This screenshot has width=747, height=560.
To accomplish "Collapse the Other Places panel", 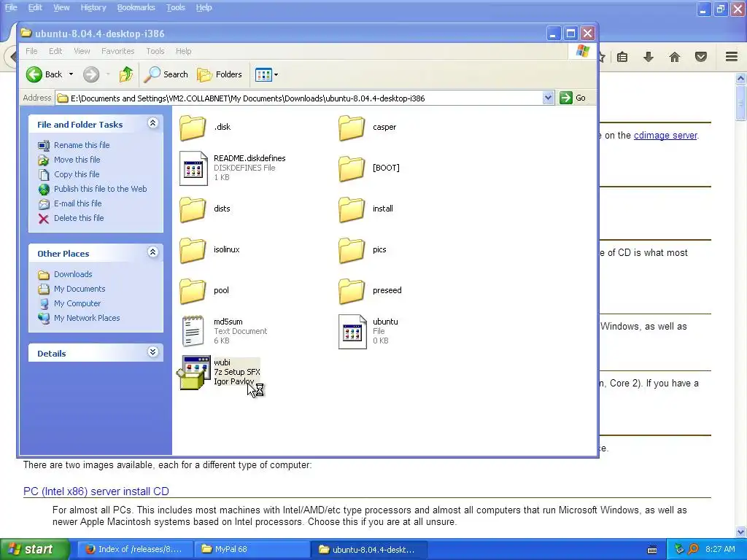I will pos(152,252).
